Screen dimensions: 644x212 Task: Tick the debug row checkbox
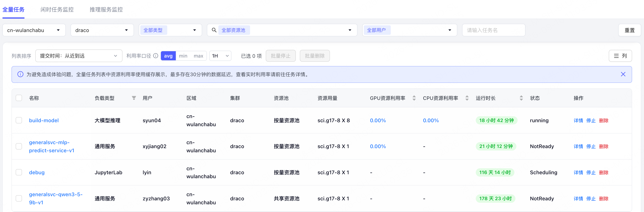click(x=19, y=172)
